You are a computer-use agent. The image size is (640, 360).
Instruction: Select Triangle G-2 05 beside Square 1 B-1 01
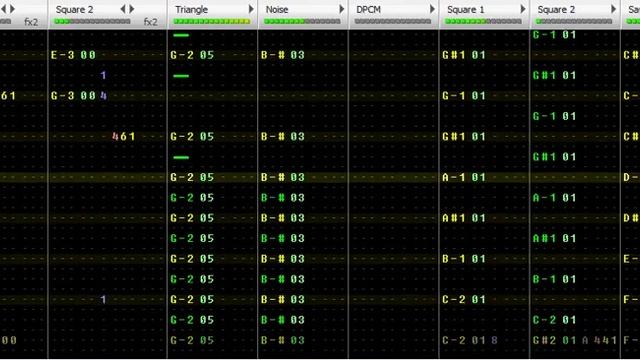tap(192, 259)
